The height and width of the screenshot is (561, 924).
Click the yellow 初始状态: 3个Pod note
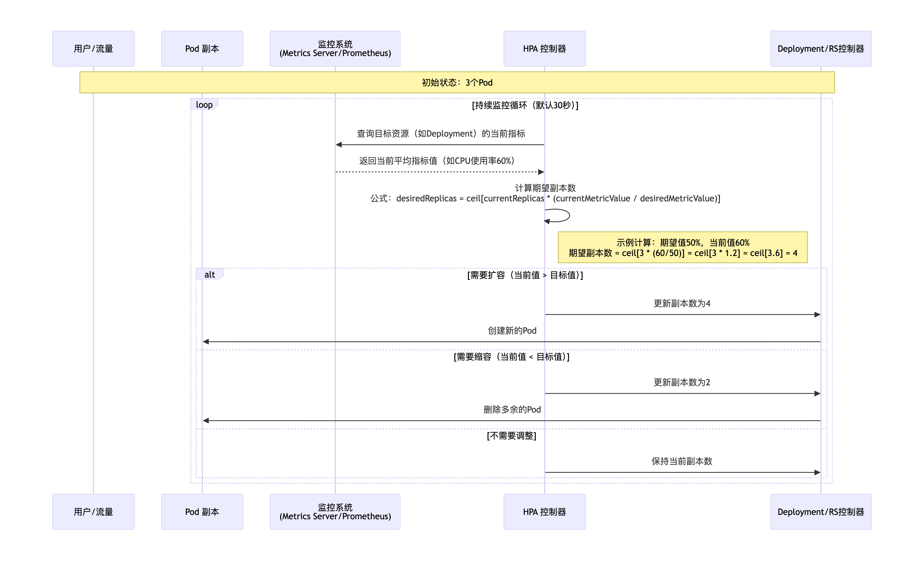[x=457, y=83]
